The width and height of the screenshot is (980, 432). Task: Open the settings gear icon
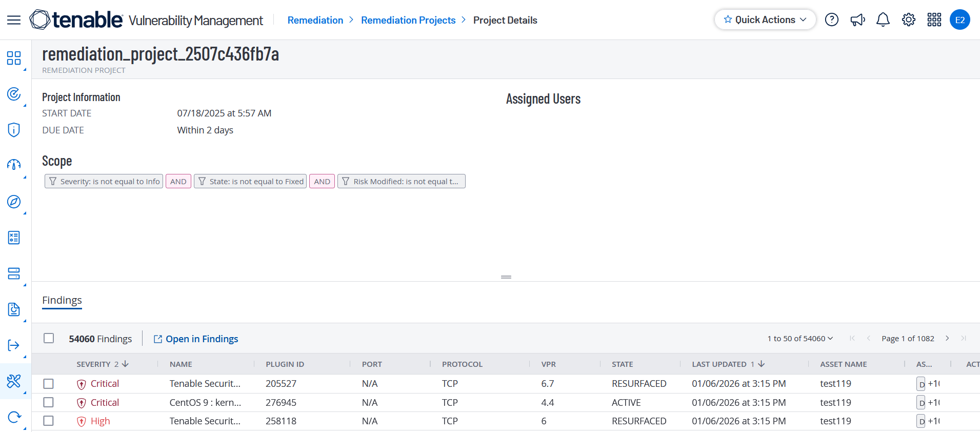click(x=908, y=20)
